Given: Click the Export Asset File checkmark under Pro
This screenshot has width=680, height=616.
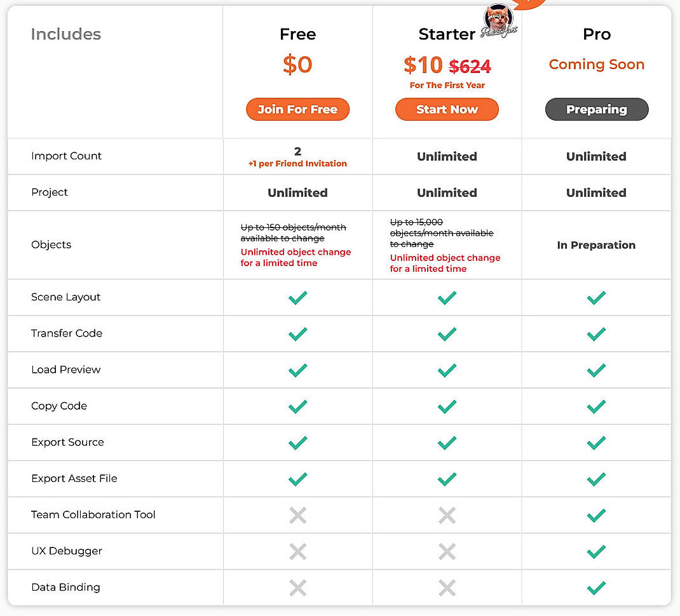Looking at the screenshot, I should tap(596, 479).
